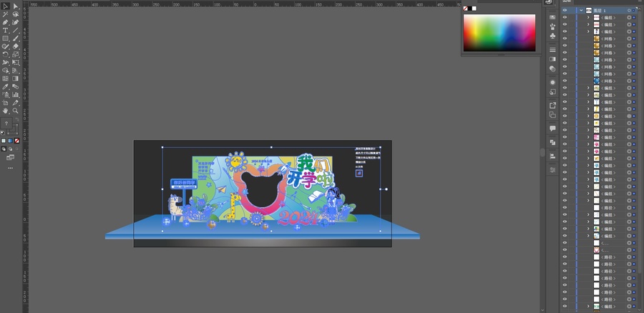This screenshot has width=644, height=313.
Task: Expand the topmost 编组 sublayer
Action: click(x=588, y=18)
